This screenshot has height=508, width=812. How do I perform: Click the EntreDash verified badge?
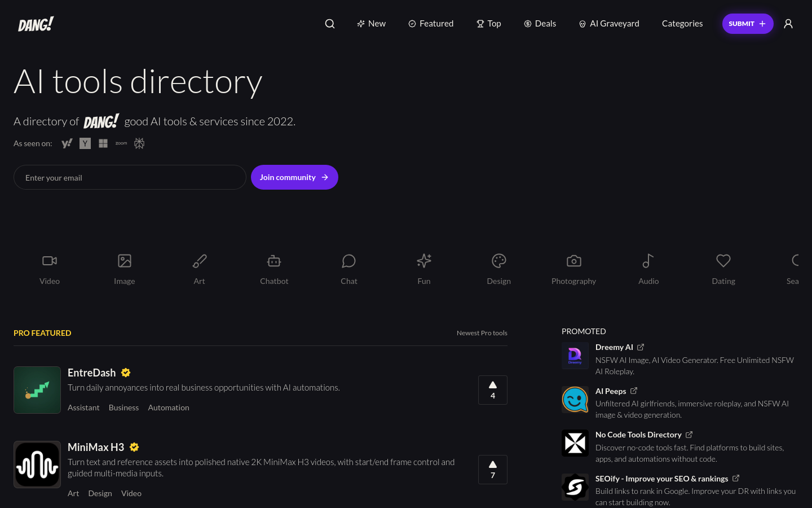coord(126,373)
